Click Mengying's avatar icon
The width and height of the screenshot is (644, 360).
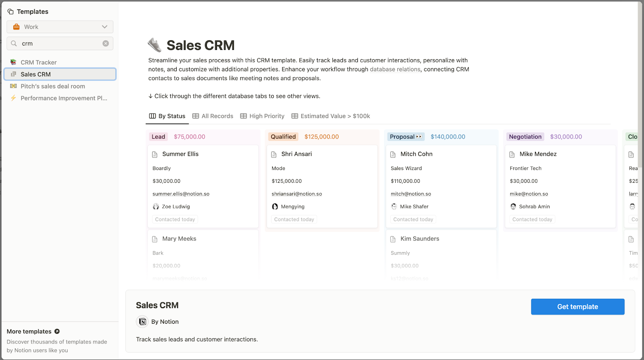(x=275, y=207)
